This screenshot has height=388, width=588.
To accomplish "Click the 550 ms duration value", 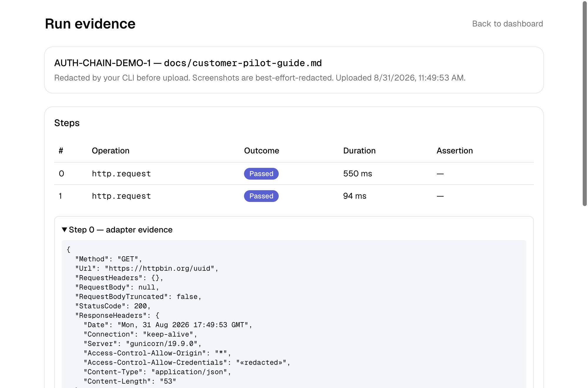I will point(358,174).
